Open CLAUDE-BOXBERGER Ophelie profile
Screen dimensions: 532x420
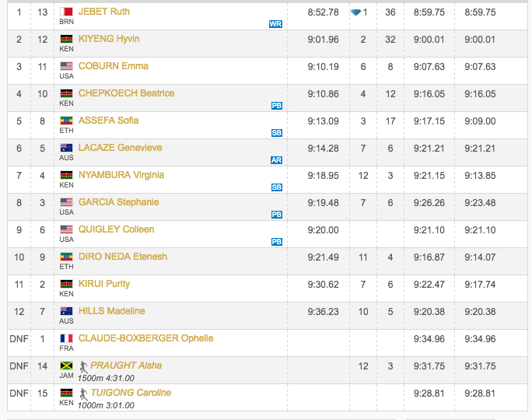(x=145, y=338)
